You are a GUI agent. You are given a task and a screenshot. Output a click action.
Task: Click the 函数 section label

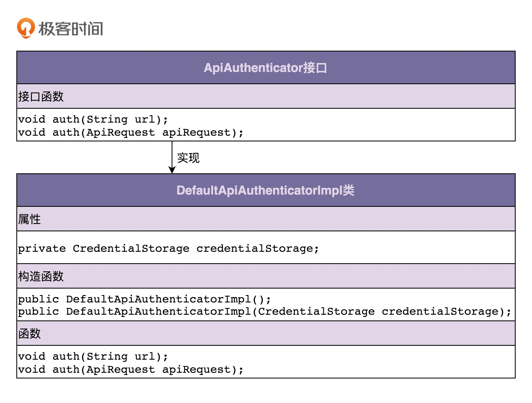coord(29,334)
